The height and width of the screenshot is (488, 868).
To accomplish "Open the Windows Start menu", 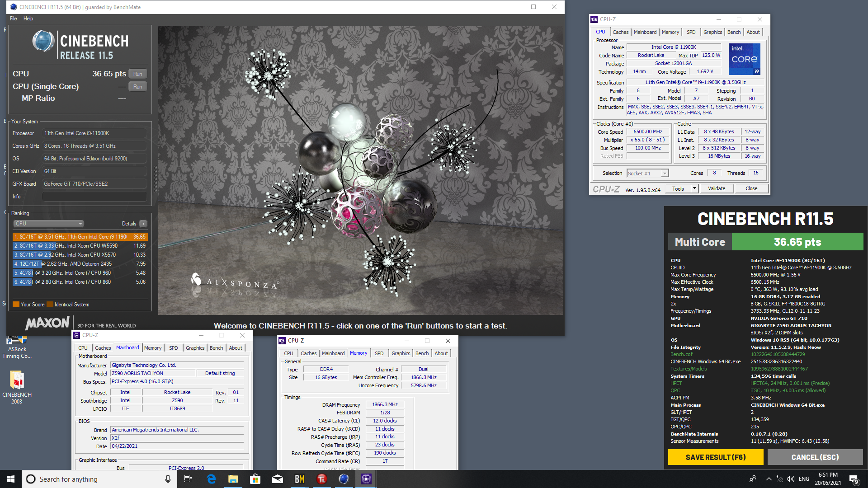I will (x=11, y=479).
